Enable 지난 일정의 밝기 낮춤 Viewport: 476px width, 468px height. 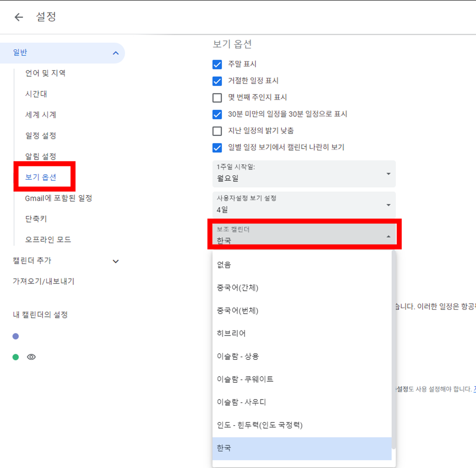[x=217, y=131]
